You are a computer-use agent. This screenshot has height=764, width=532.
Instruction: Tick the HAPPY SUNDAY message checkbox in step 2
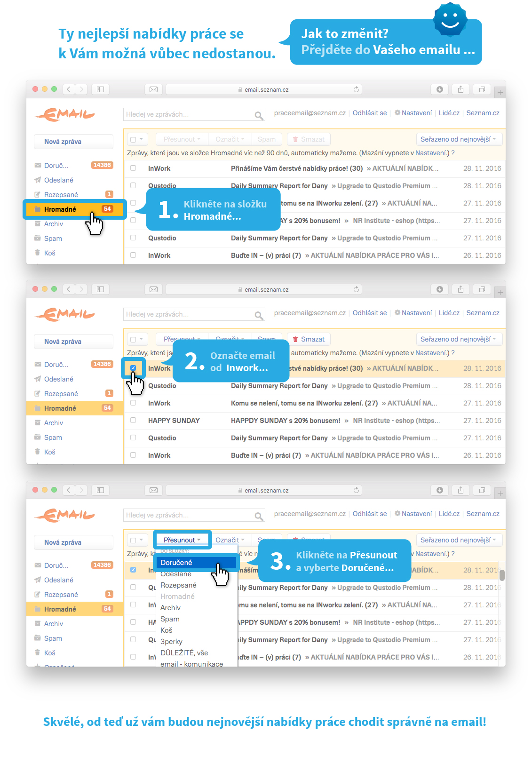pos(133,420)
